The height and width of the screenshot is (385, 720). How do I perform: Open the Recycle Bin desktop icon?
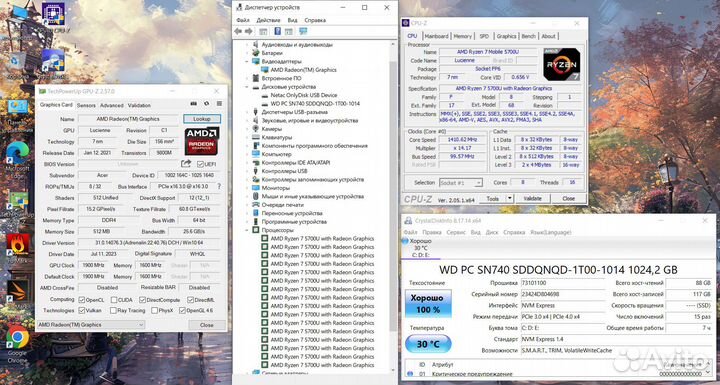click(x=17, y=60)
